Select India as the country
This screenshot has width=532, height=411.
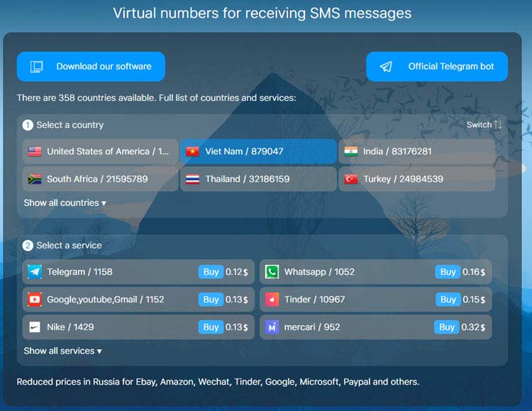coord(416,151)
